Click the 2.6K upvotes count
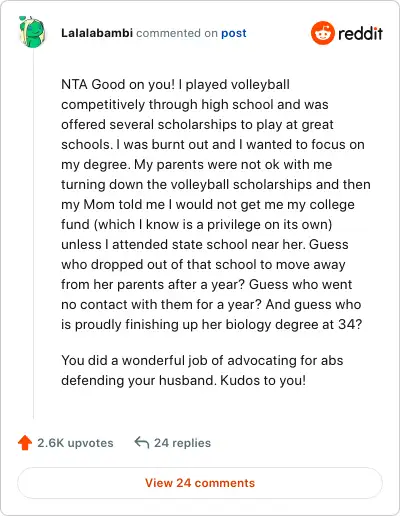This screenshot has width=400, height=516. coord(75,443)
